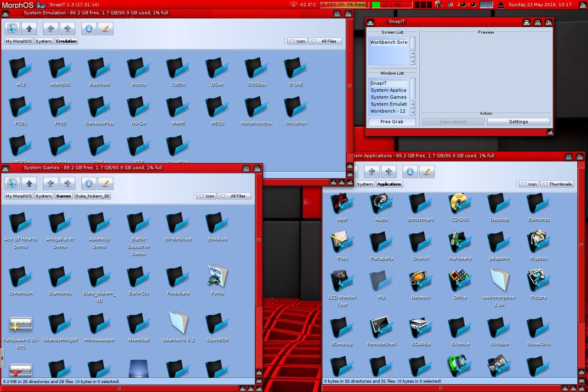Open the Chromium game folder
588x392 pixels.
click(21, 277)
